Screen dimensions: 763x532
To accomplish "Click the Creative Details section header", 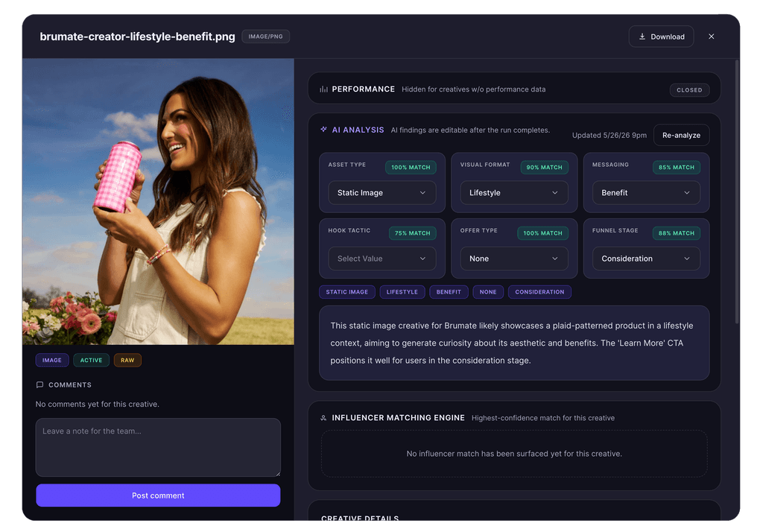I will pos(360,517).
